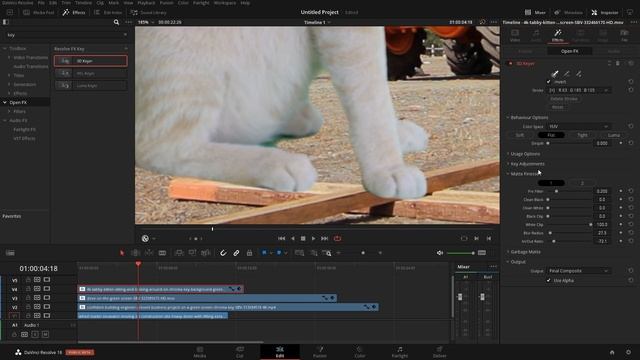The image size is (640, 360).
Task: Select the Tight behaviour mode
Action: coord(582,135)
